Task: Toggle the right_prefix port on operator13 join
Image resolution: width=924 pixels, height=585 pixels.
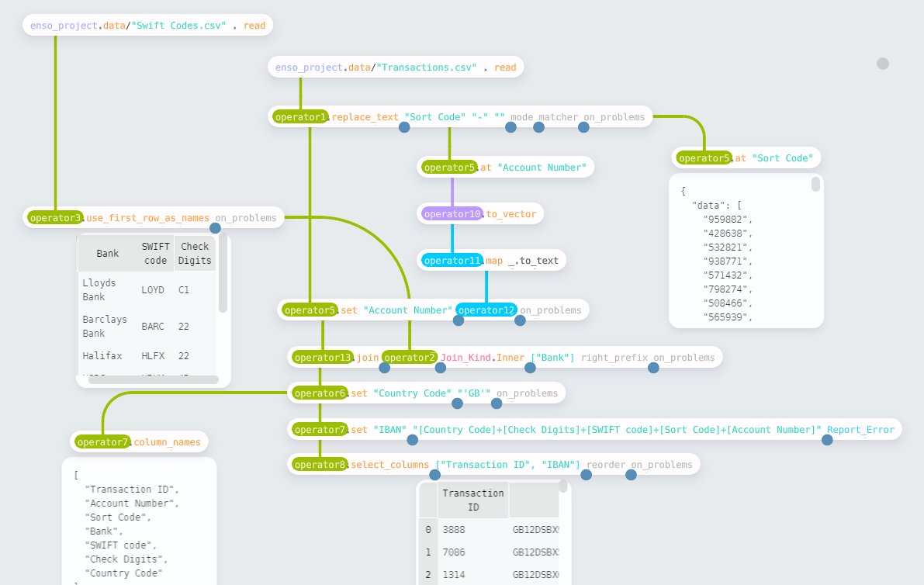Action: (x=653, y=368)
